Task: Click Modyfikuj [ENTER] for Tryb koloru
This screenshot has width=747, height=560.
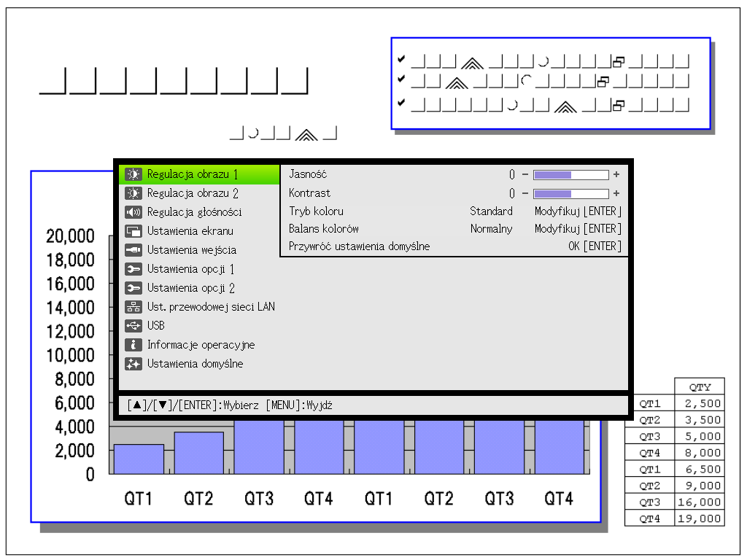Action: click(x=578, y=211)
